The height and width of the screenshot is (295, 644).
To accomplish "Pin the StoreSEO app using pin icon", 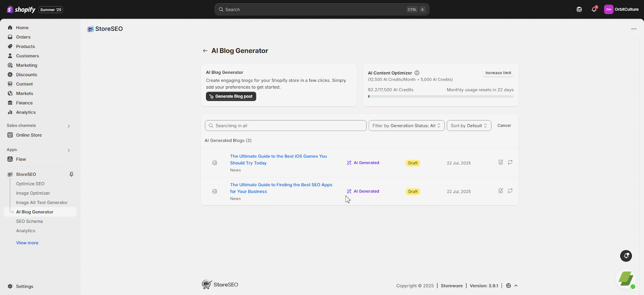I will (x=71, y=175).
